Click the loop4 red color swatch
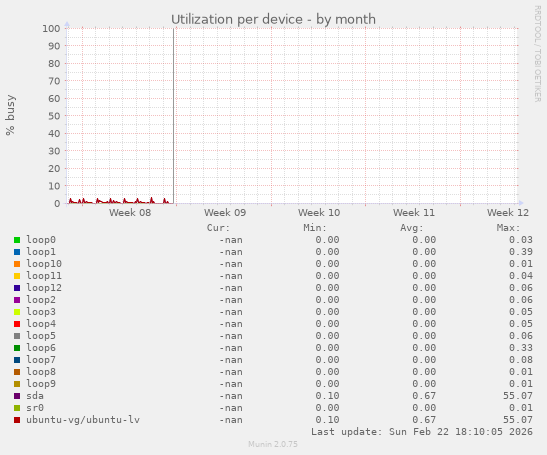547x455 pixels. (17, 324)
